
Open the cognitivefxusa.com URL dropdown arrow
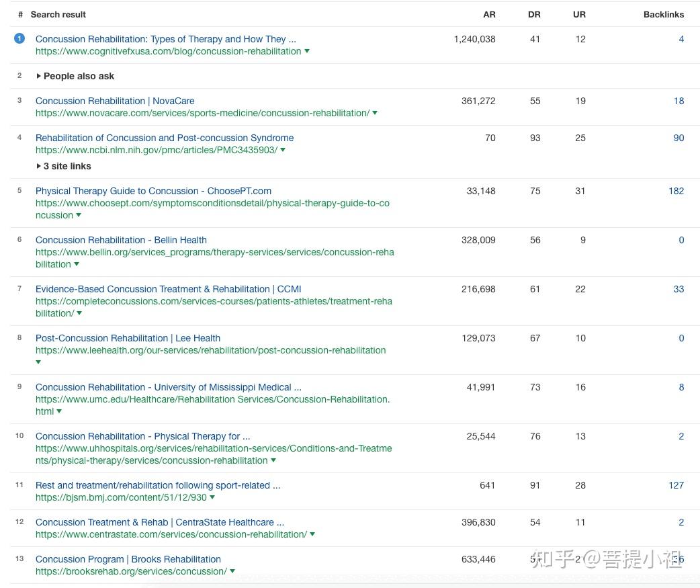(x=307, y=51)
